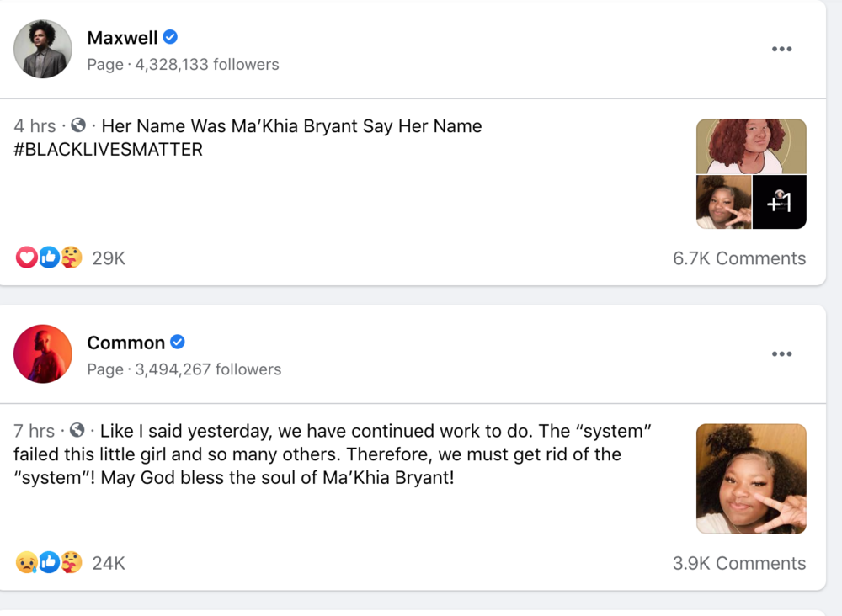This screenshot has width=842, height=616.
Task: Open the options menu for Maxwell's post
Action: [x=781, y=49]
